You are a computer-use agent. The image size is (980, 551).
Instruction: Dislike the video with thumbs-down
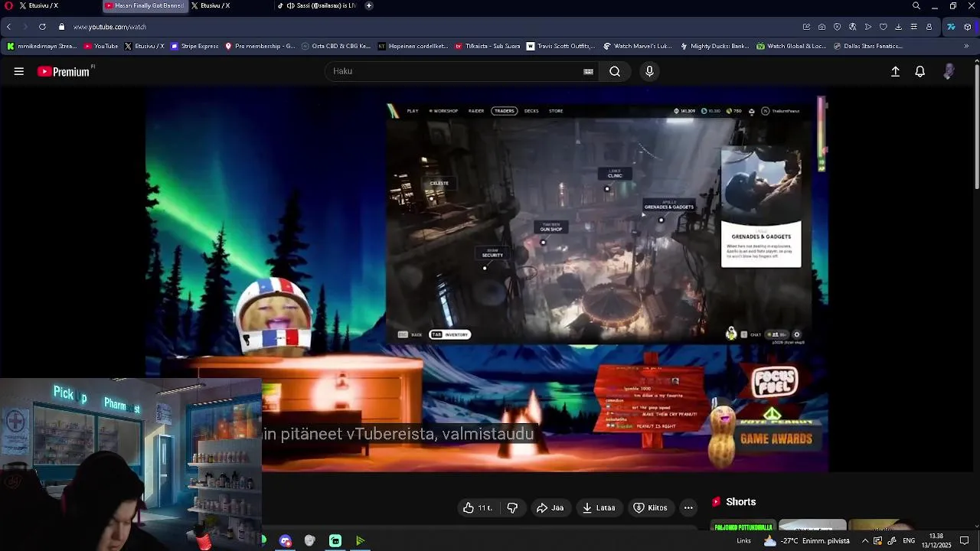(x=512, y=507)
